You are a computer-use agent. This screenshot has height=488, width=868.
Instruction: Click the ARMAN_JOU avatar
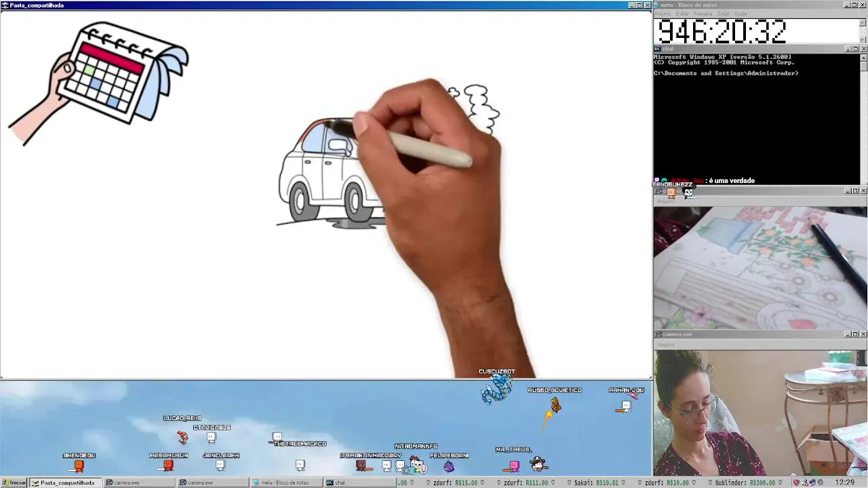point(626,406)
